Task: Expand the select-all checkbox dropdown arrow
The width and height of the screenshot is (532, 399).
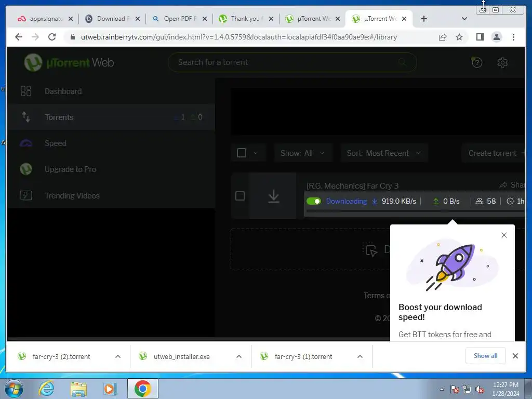Action: (x=256, y=153)
